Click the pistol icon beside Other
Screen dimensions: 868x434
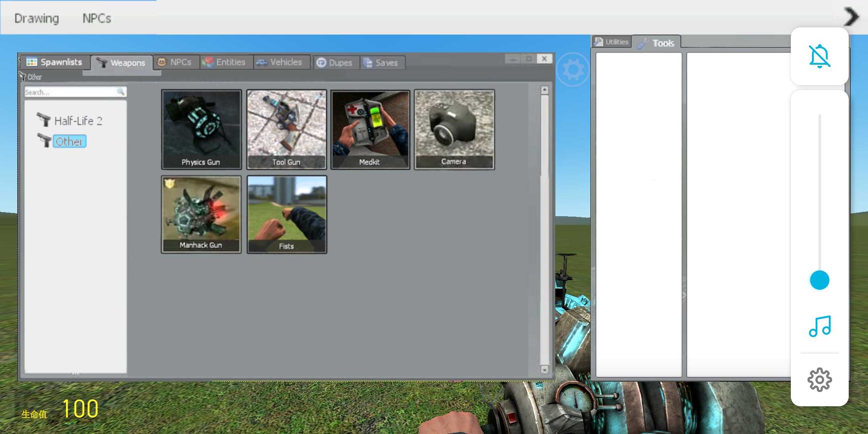pos(44,140)
